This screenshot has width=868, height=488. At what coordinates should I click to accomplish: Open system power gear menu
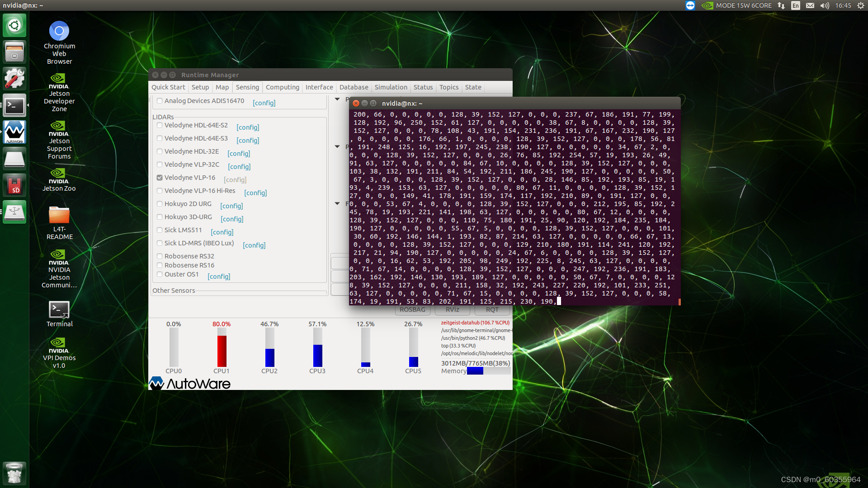click(861, 5)
